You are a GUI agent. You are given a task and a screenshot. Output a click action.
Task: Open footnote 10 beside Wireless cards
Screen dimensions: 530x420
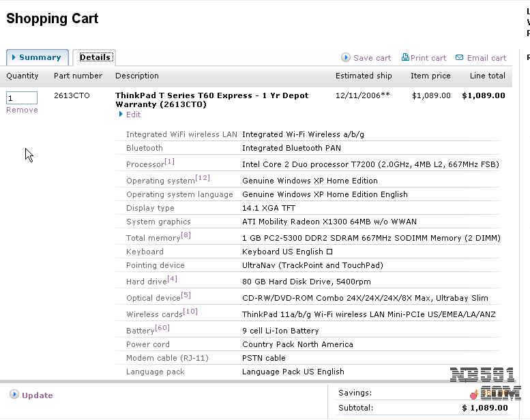click(190, 312)
